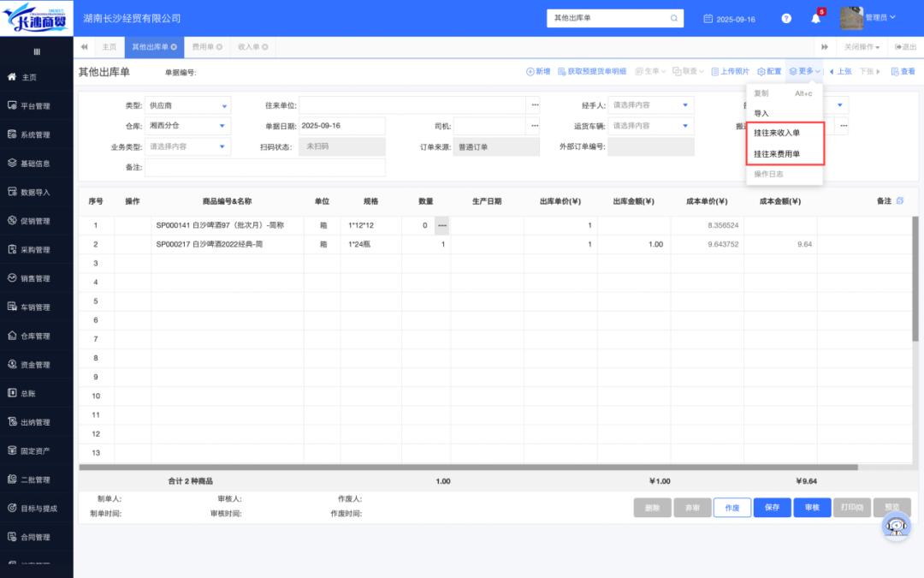Click the notification bell icon
This screenshot has height=578, width=924.
tap(815, 18)
